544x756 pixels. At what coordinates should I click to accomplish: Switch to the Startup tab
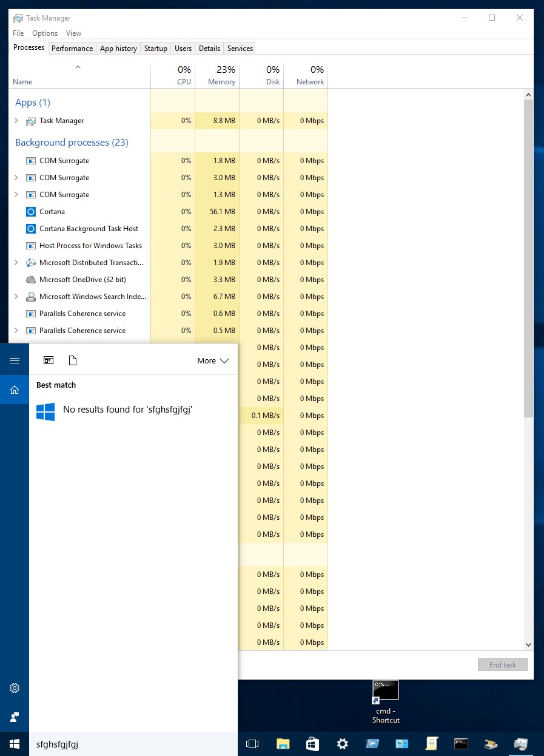156,49
